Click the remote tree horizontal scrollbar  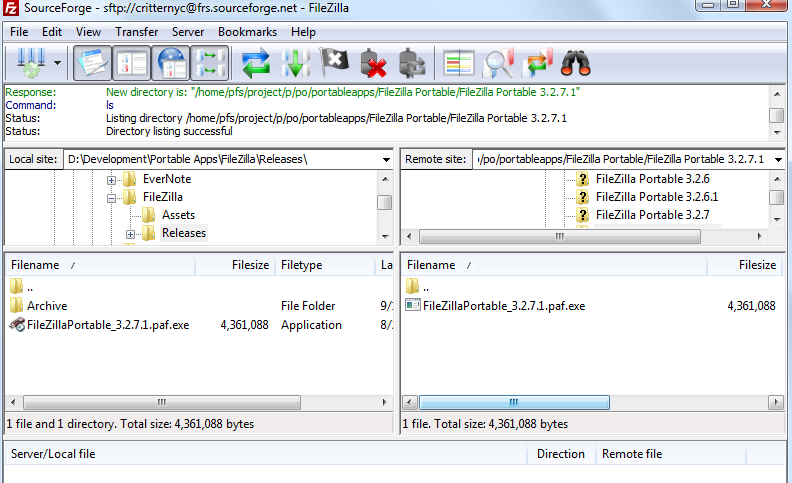[x=560, y=236]
